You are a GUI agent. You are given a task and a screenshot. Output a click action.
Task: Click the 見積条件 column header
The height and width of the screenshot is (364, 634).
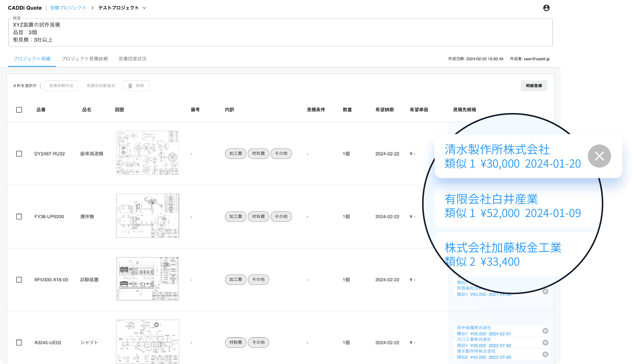click(316, 110)
